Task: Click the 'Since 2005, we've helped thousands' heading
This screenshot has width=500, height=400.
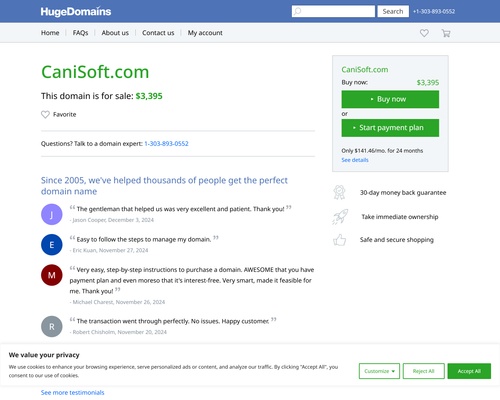Action: tap(164, 186)
